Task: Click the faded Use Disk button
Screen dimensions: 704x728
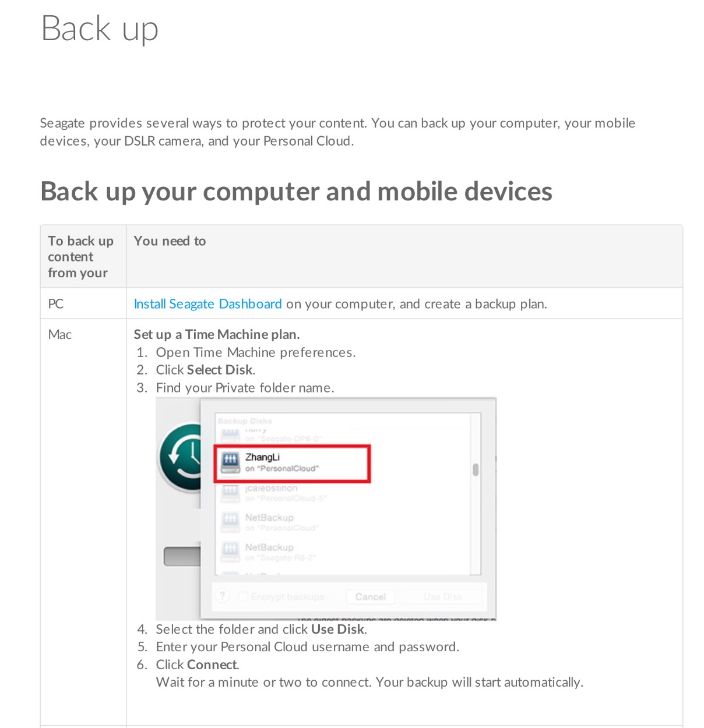Action: (x=443, y=596)
